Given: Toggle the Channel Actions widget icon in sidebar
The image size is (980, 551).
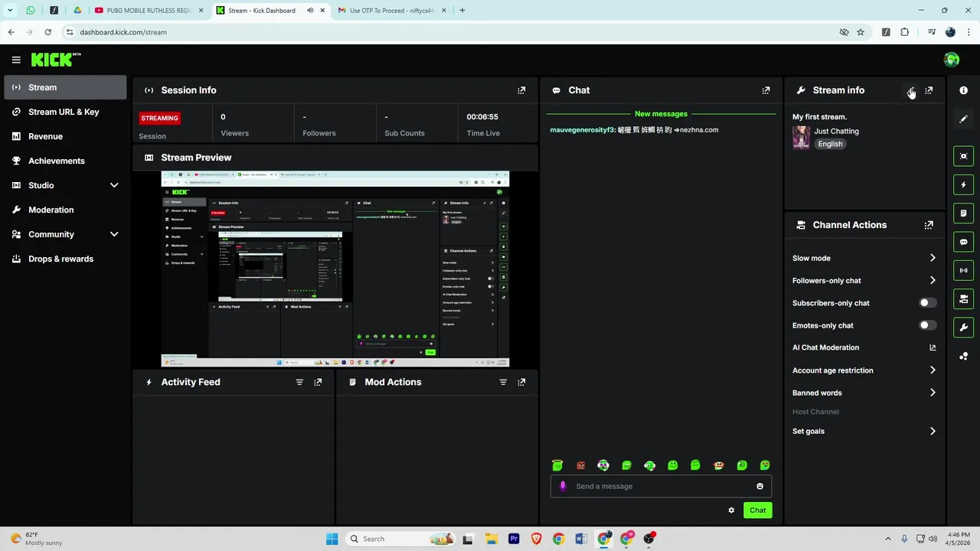Looking at the screenshot, I should point(963,298).
